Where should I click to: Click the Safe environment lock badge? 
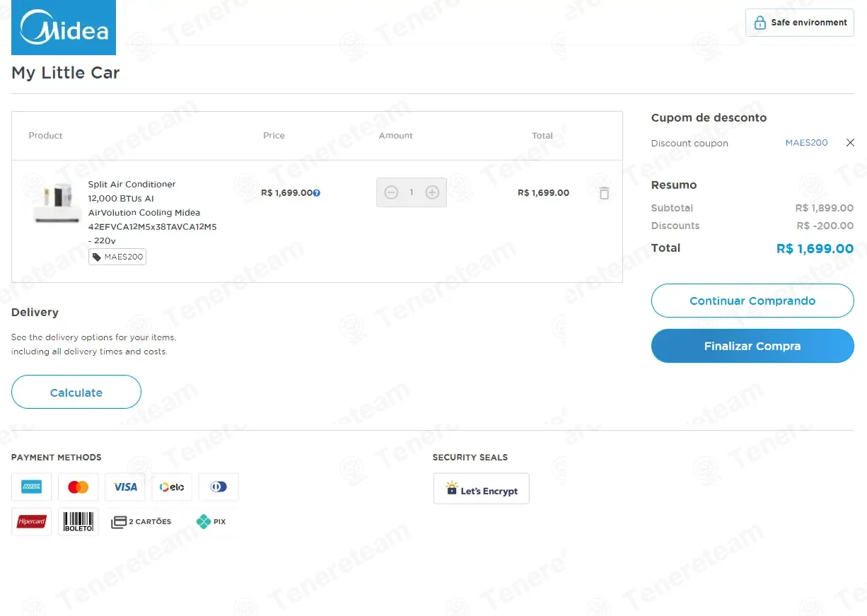[799, 23]
